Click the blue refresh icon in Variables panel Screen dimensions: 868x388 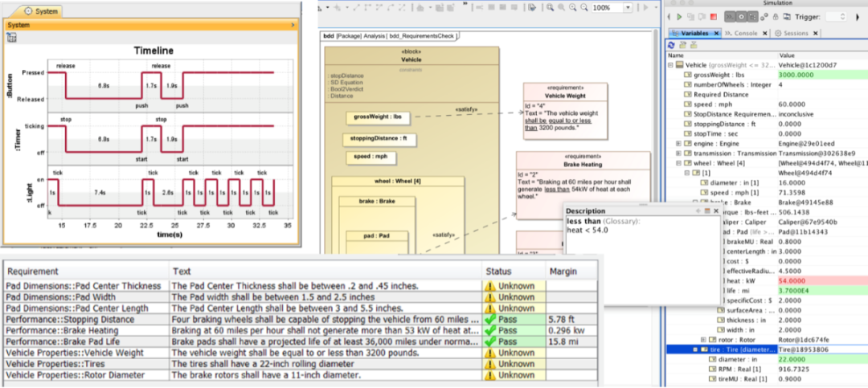point(671,45)
